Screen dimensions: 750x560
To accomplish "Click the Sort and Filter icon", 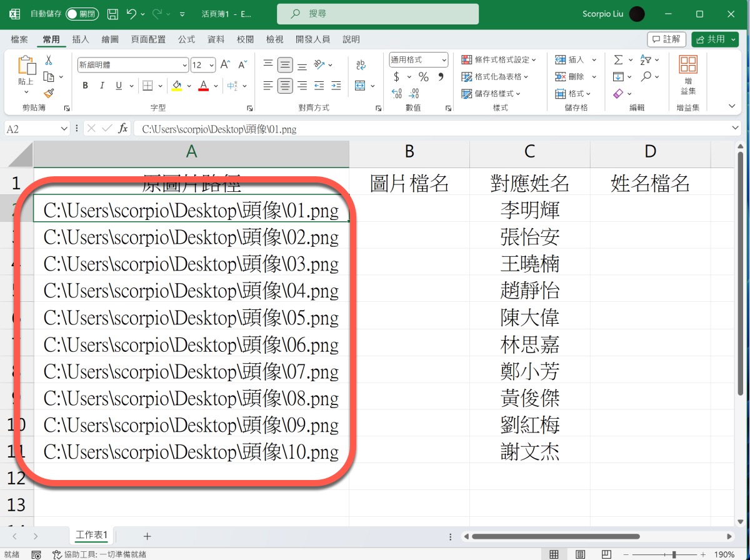I will coord(646,60).
